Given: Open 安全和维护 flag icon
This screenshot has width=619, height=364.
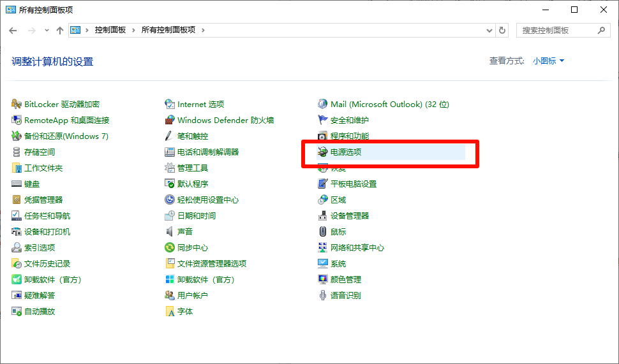Looking at the screenshot, I should click(322, 120).
